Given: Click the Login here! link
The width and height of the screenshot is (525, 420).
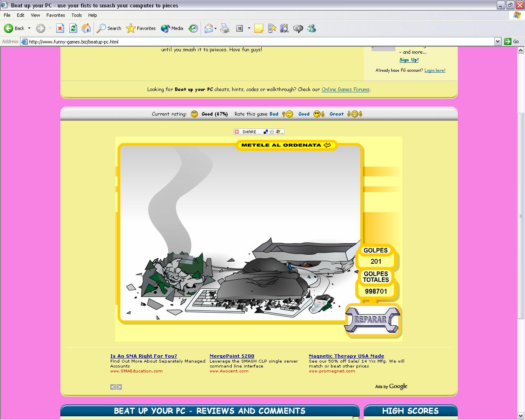Looking at the screenshot, I should pos(435,71).
